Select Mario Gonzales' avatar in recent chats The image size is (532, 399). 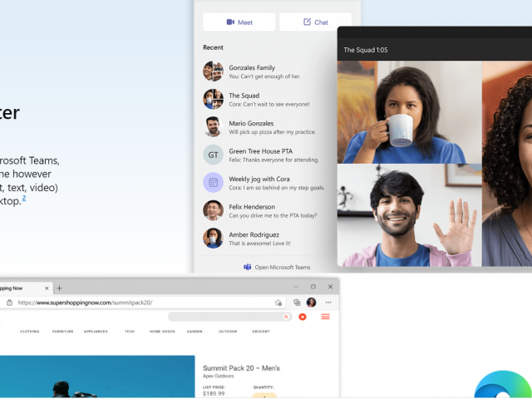[x=213, y=127]
